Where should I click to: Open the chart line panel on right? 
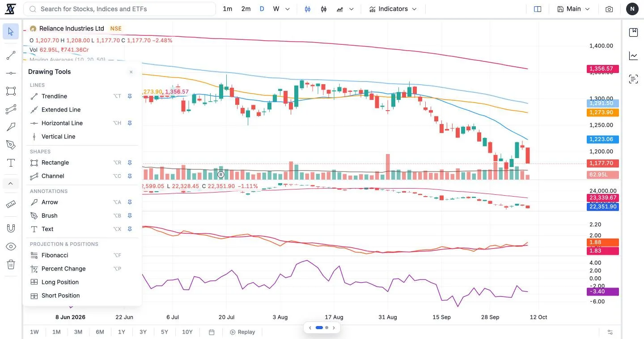tap(633, 56)
